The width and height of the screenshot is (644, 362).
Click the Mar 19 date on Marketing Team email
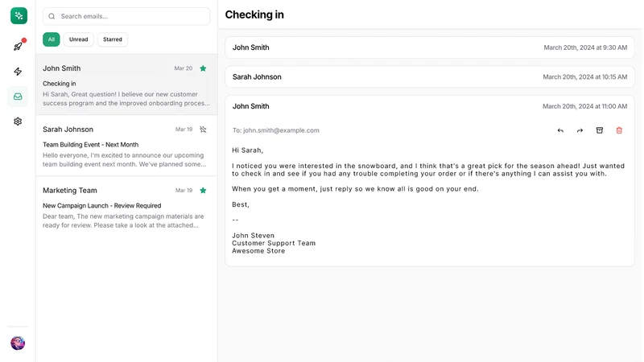click(184, 191)
